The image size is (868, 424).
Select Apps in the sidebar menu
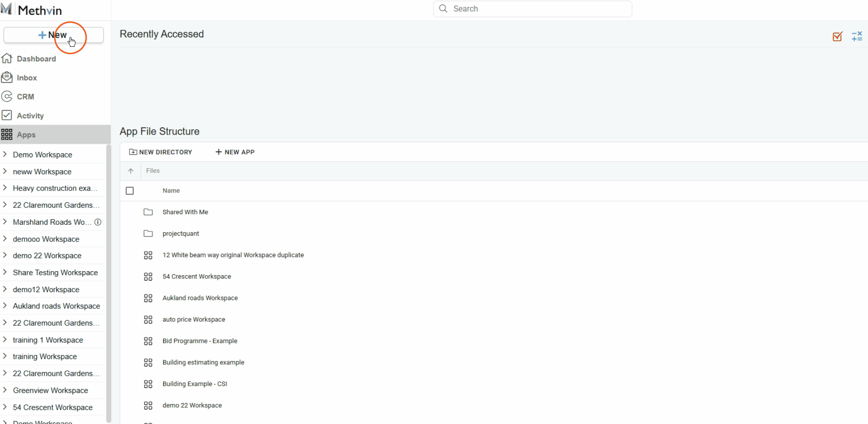coord(26,135)
